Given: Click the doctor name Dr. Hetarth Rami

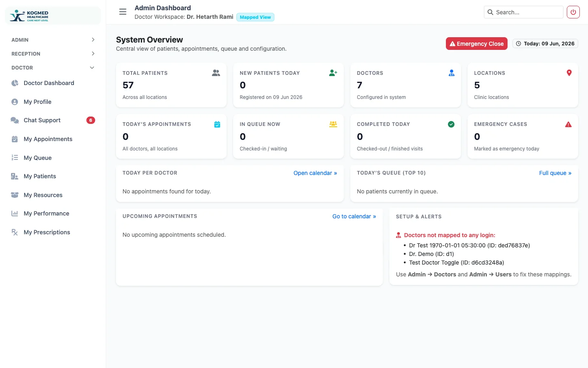Looking at the screenshot, I should [x=210, y=17].
